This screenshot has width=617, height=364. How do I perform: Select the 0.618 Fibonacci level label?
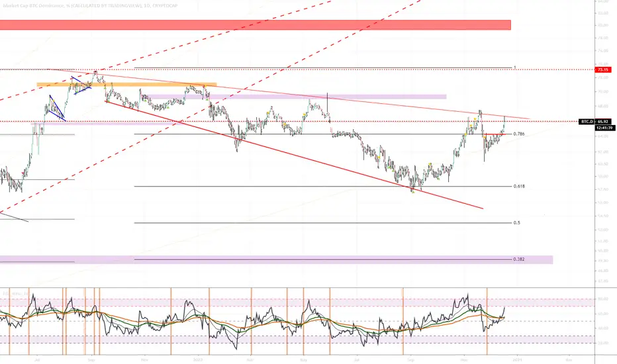point(518,186)
